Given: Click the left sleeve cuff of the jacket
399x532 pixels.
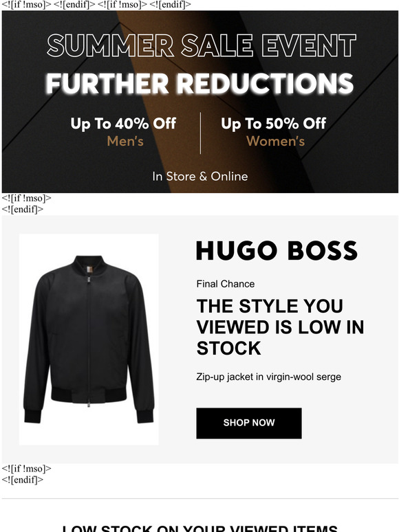Looking at the screenshot, I should 32,416.
